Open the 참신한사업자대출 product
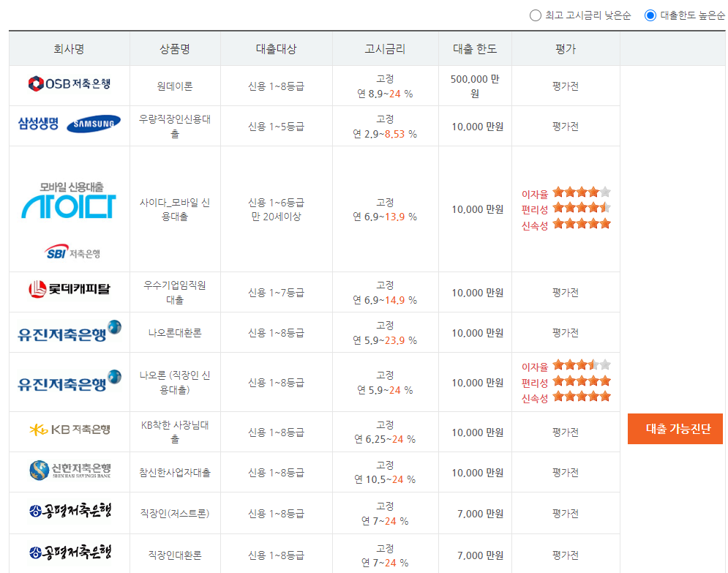This screenshot has height=573, width=728. point(175,473)
